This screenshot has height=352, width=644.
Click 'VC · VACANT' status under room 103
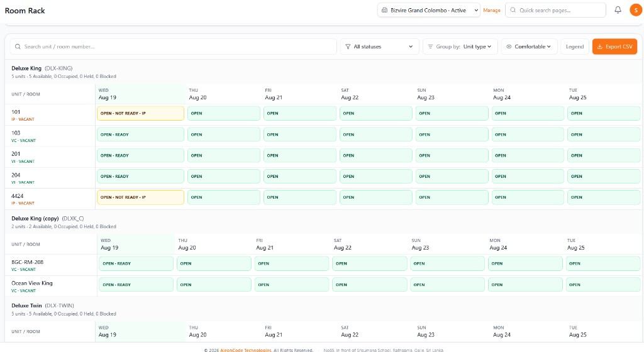23,140
